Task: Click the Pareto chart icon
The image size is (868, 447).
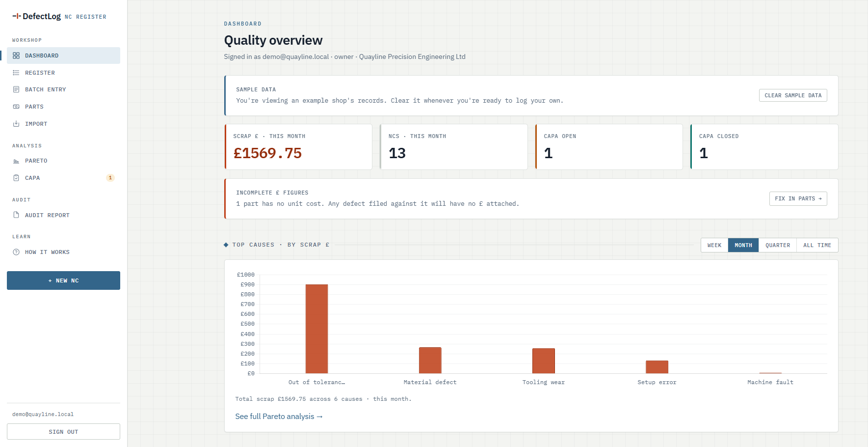Action: pyautogui.click(x=16, y=161)
